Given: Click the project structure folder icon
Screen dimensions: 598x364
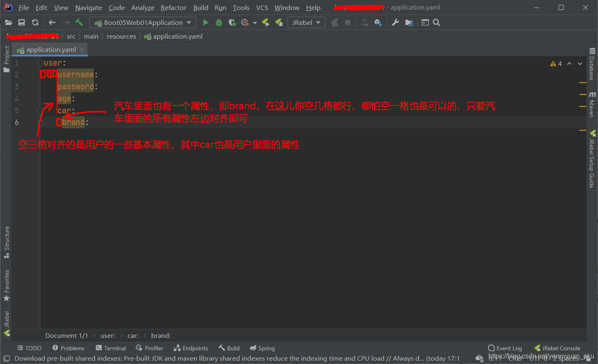Looking at the screenshot, I should tap(409, 22).
